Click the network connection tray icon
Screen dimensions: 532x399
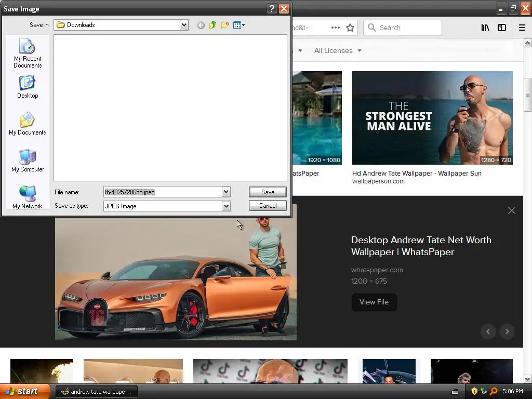(x=484, y=392)
